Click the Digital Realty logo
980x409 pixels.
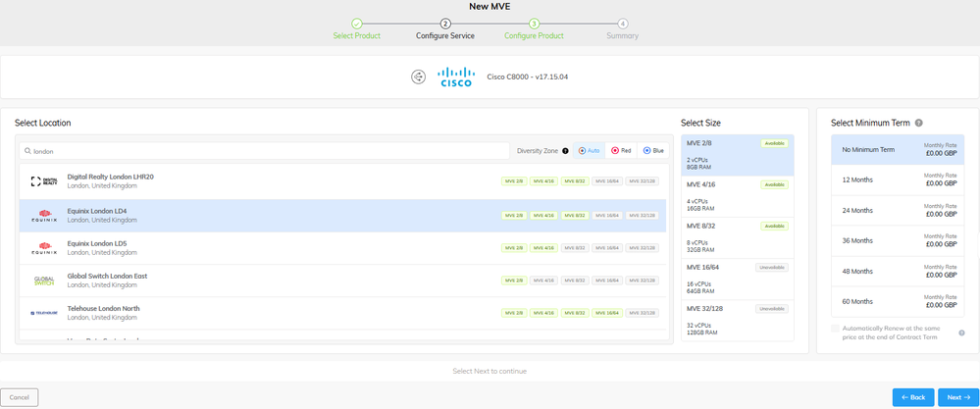(44, 181)
